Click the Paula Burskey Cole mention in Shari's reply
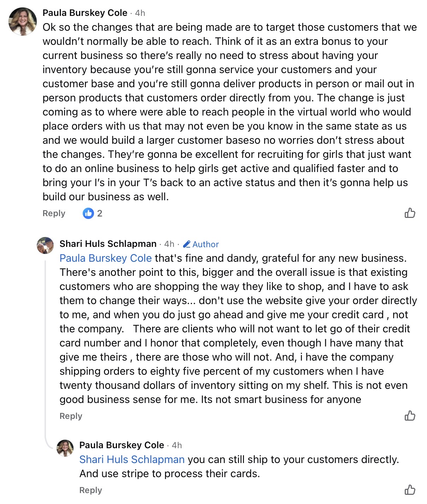 point(105,258)
